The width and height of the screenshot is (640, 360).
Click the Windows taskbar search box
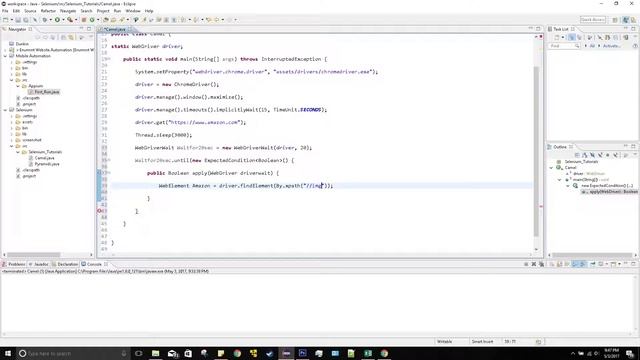point(73,353)
